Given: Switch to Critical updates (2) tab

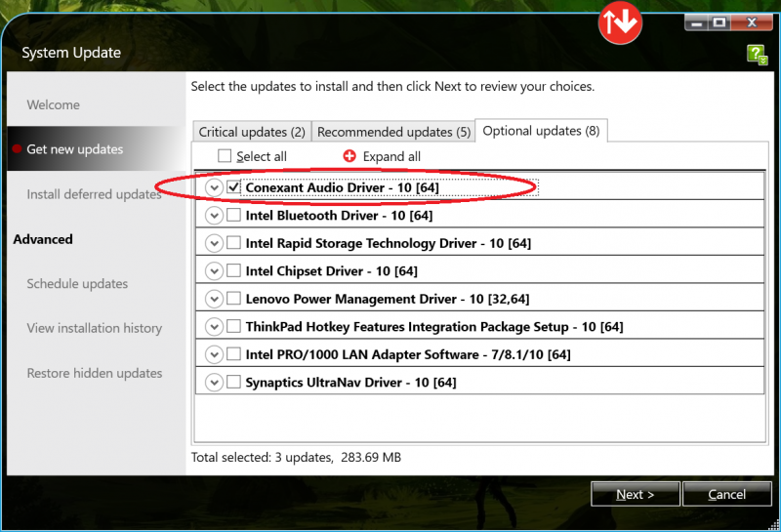Looking at the screenshot, I should coord(252,132).
